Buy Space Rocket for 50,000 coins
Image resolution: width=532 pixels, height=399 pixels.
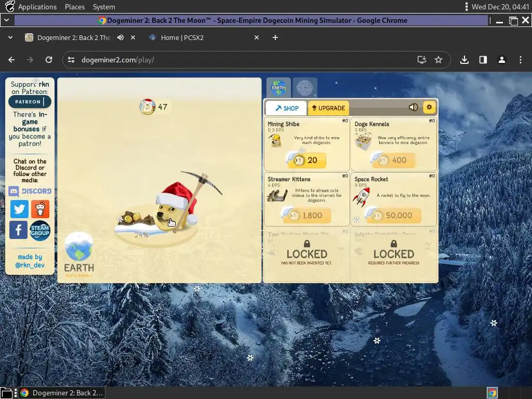point(394,216)
